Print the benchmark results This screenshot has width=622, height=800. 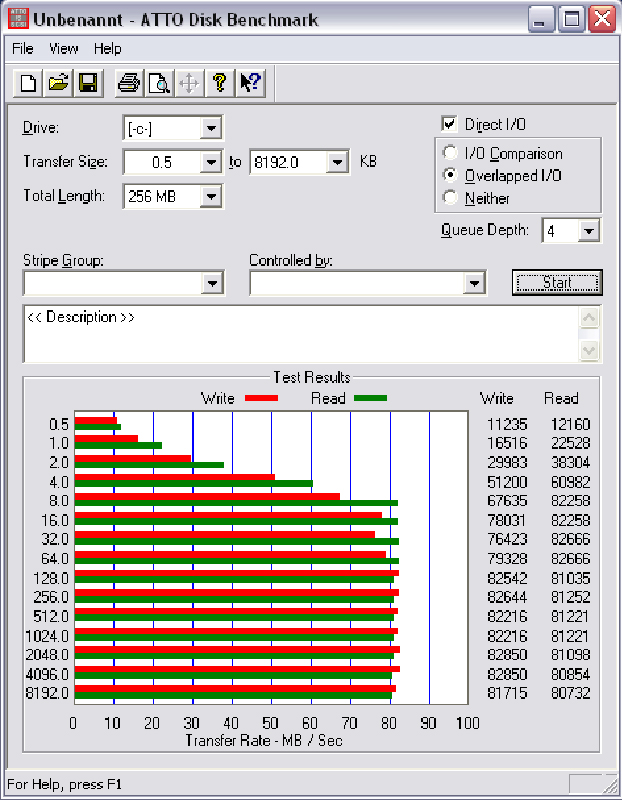point(129,83)
